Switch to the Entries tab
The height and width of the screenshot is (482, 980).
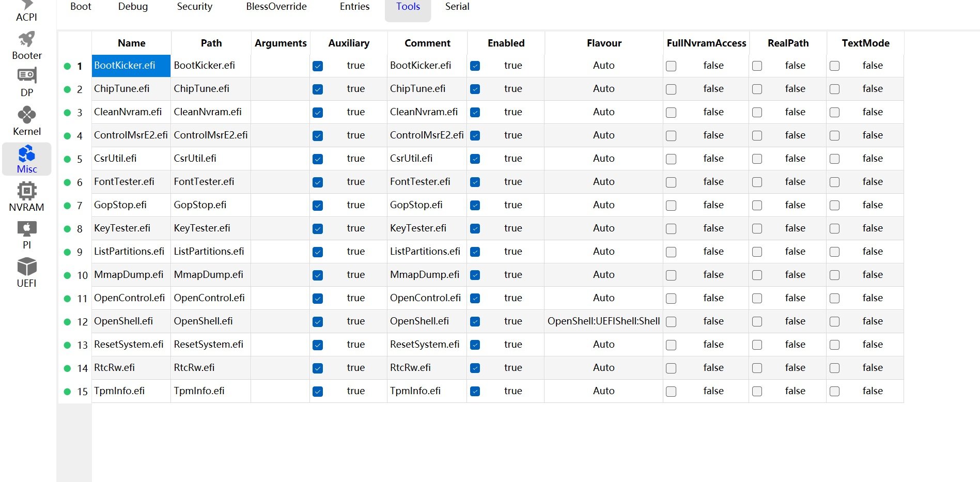pyautogui.click(x=354, y=7)
